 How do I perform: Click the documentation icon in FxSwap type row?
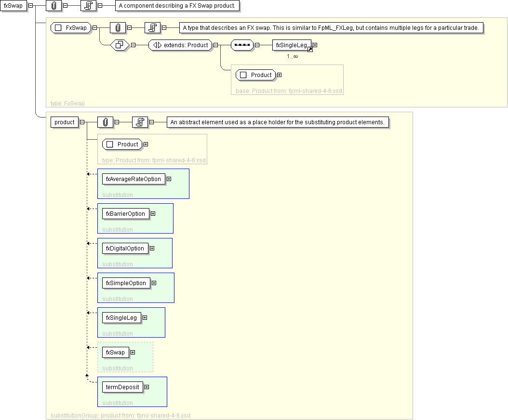(x=152, y=28)
